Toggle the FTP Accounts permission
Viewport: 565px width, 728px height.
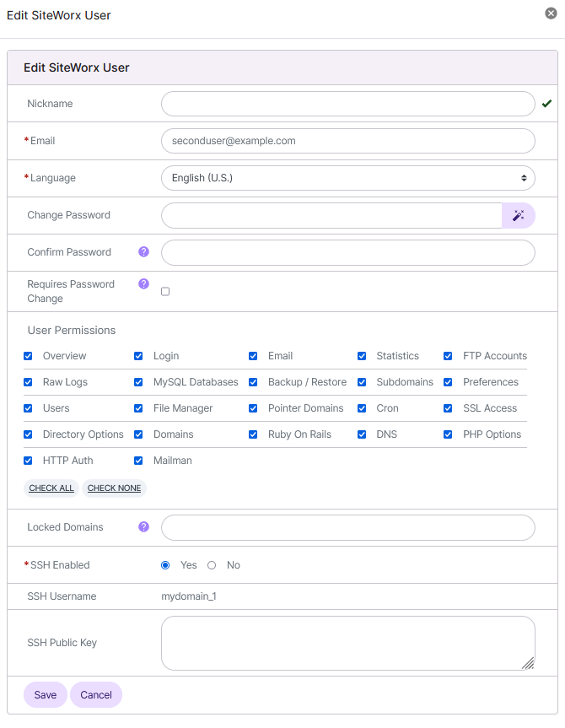coord(448,356)
